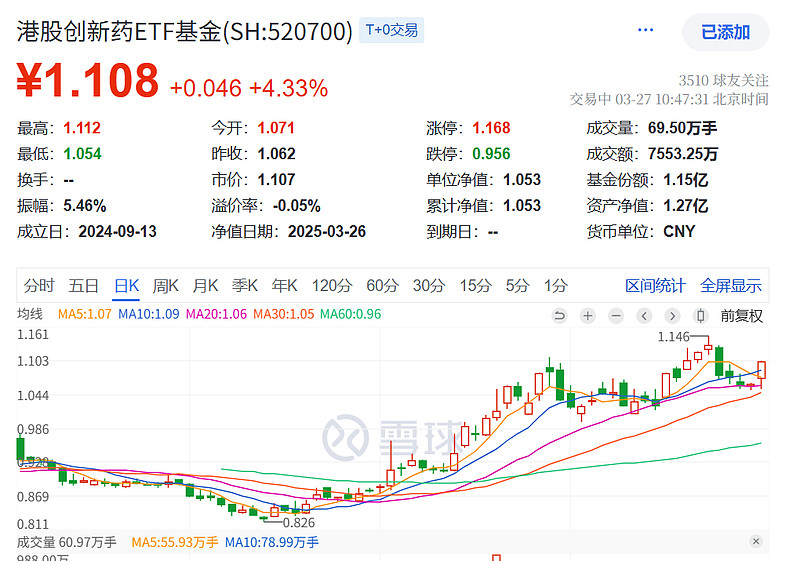Click the 今开 value 1.071

click(276, 128)
